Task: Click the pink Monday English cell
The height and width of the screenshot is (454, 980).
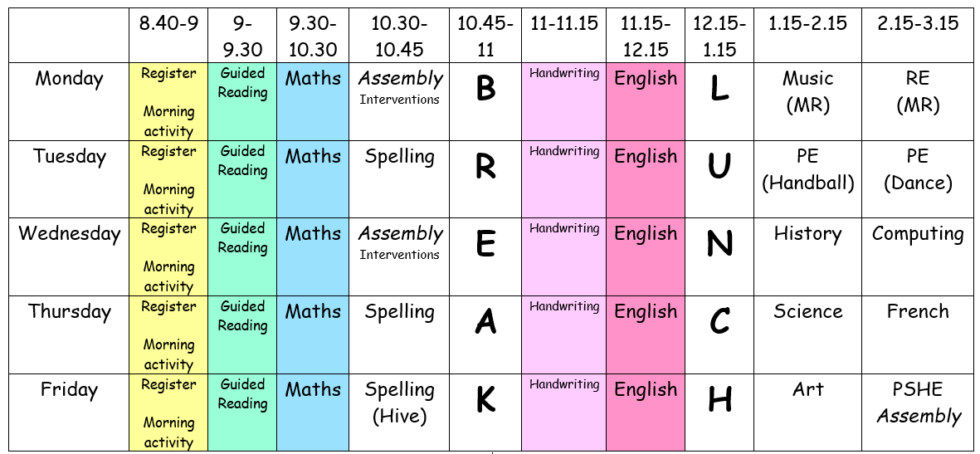Action: tap(646, 101)
